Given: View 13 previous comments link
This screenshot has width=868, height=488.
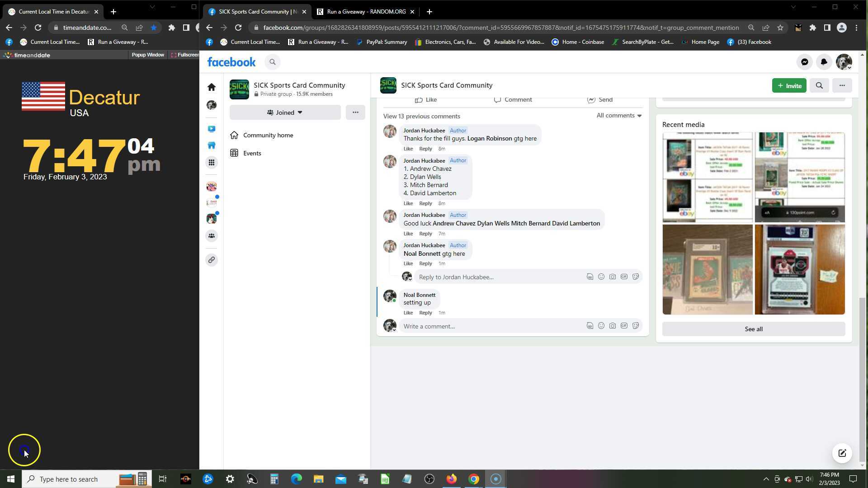Looking at the screenshot, I should 421,116.
